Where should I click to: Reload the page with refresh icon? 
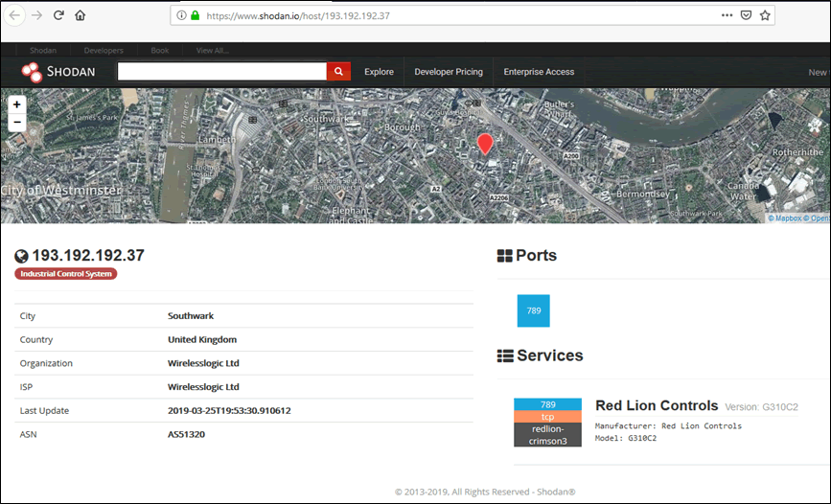(x=58, y=15)
